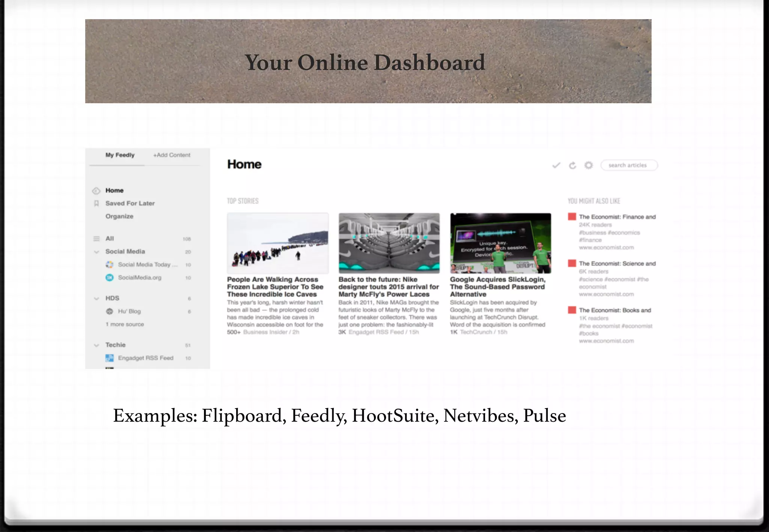Click the Home icon in sidebar
Viewport: 769px width, 532px height.
pyautogui.click(x=96, y=191)
